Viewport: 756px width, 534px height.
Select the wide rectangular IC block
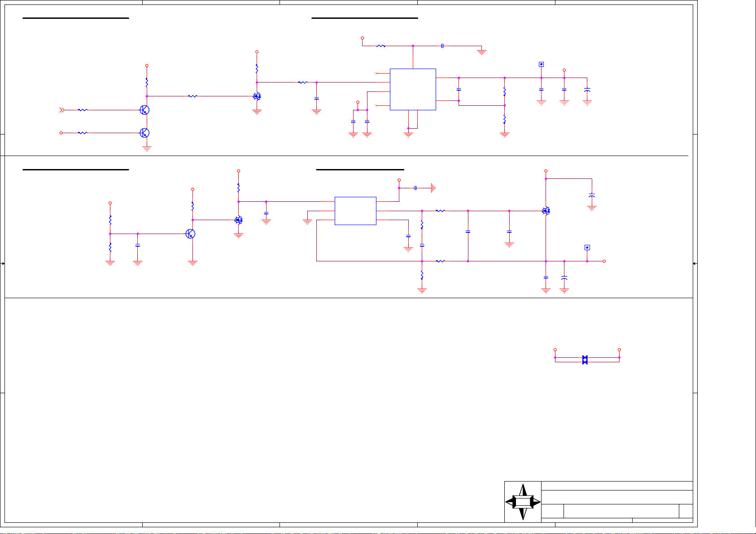pos(355,211)
